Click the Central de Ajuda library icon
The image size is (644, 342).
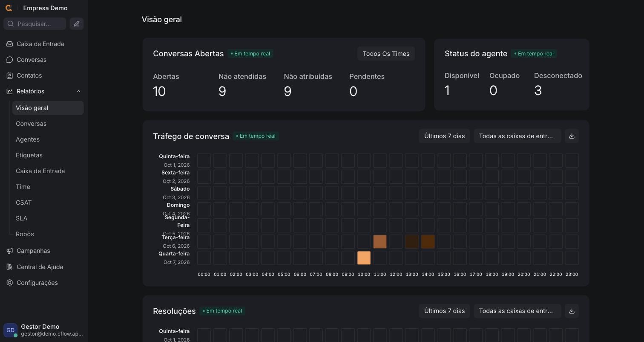[10, 267]
